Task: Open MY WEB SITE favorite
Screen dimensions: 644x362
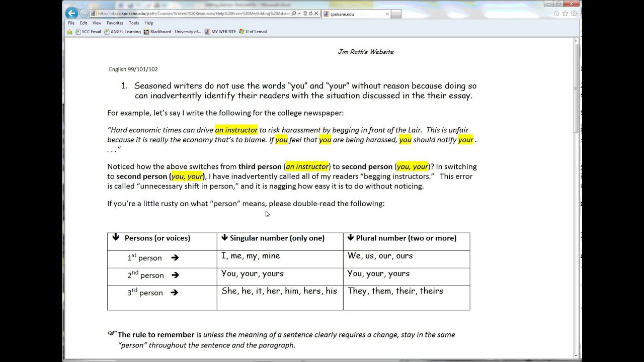Action: (220, 32)
